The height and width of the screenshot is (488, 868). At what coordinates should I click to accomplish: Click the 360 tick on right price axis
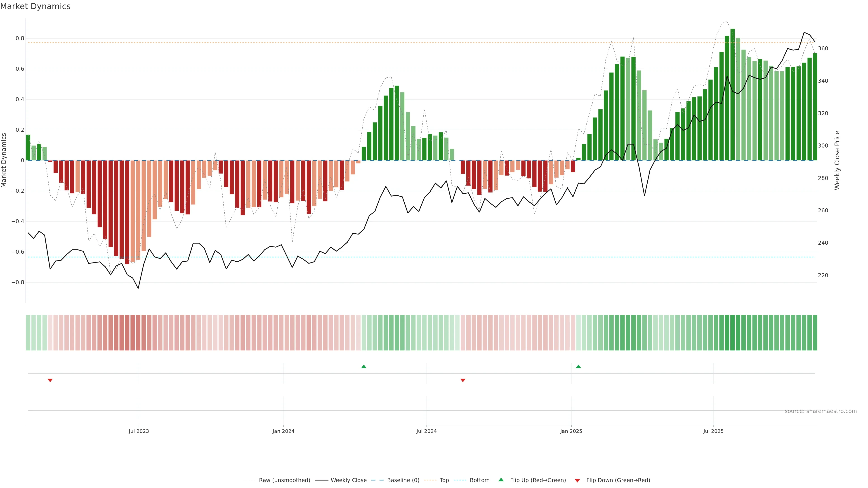click(x=823, y=49)
